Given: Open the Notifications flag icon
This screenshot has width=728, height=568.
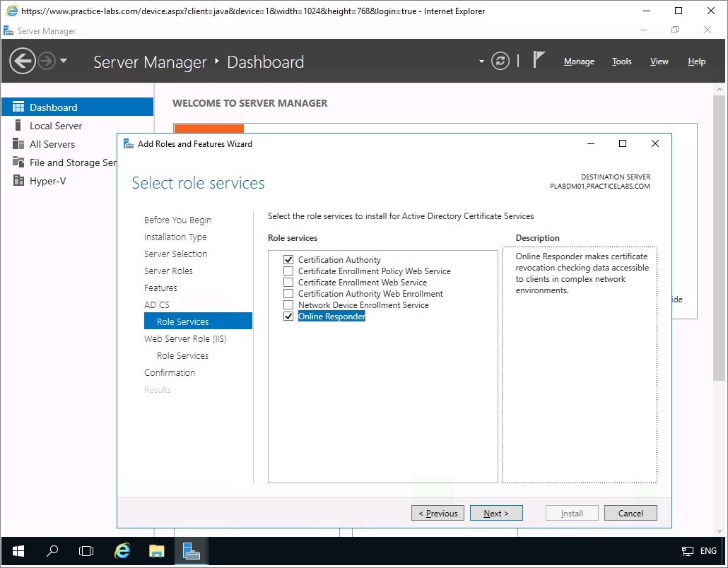Looking at the screenshot, I should click(538, 59).
